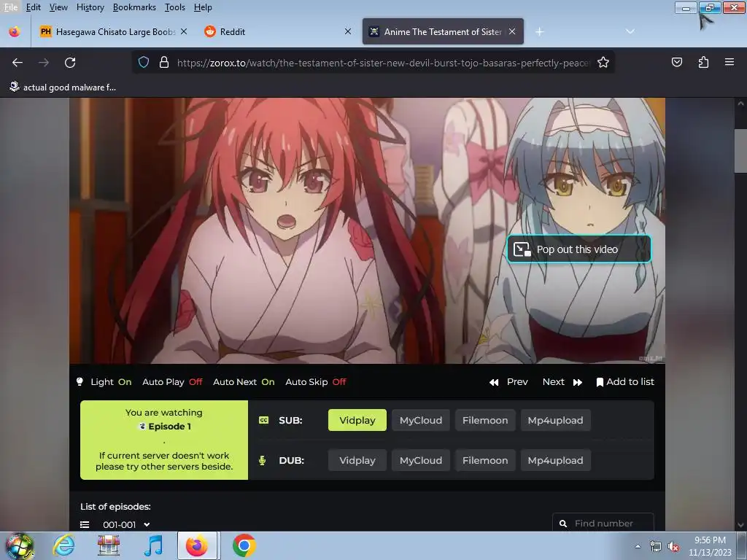The image size is (747, 560).
Task: Toggle the Light On setting
Action: point(104,382)
